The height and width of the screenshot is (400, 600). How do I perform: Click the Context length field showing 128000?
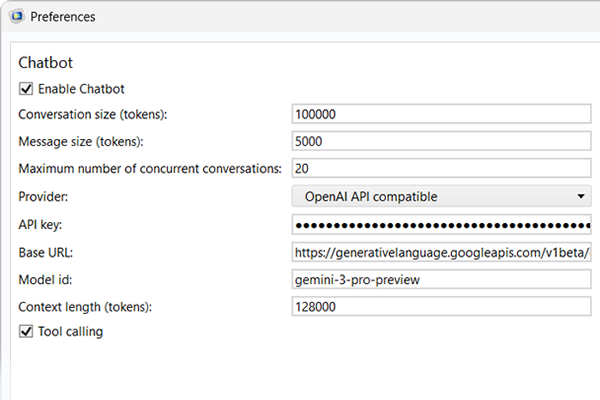(x=442, y=306)
